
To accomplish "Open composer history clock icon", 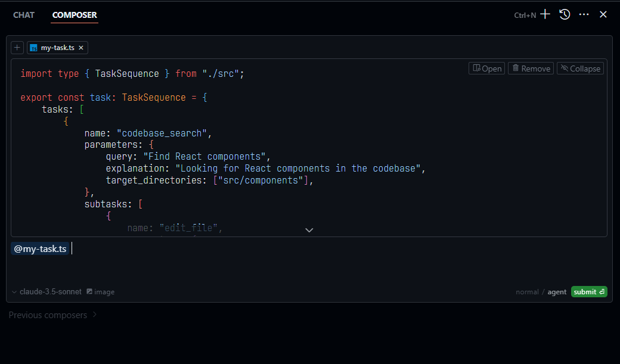I will click(565, 15).
